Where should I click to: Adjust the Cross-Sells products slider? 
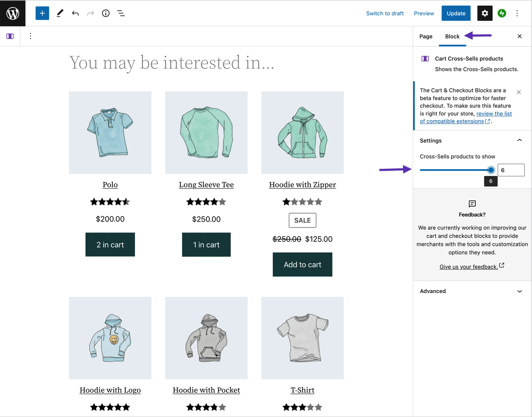[x=491, y=170]
